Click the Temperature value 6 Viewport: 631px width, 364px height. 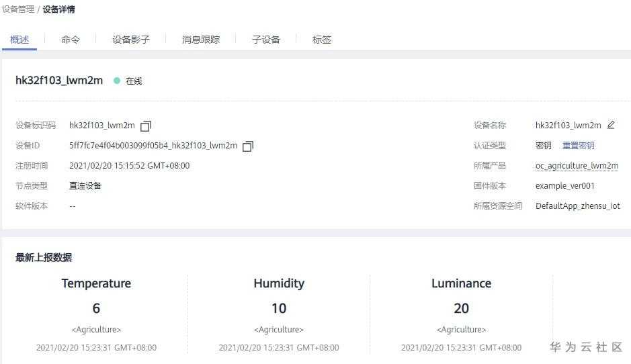tap(96, 308)
